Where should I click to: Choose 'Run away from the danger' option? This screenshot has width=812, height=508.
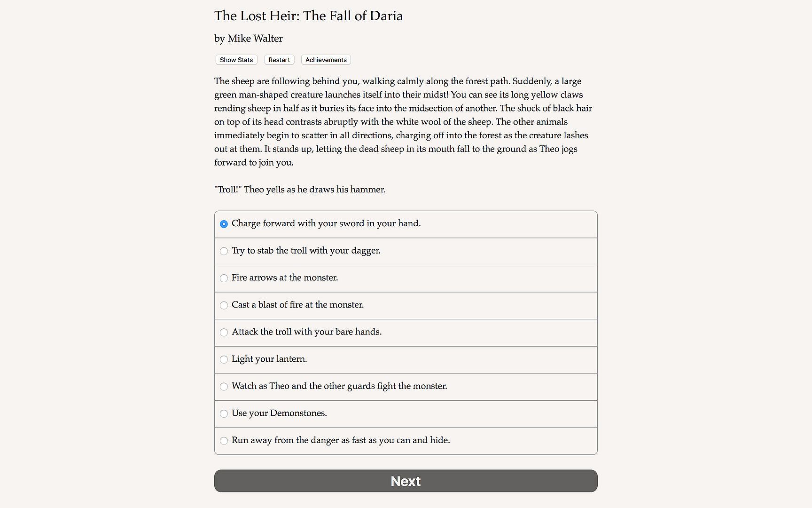[x=224, y=441]
